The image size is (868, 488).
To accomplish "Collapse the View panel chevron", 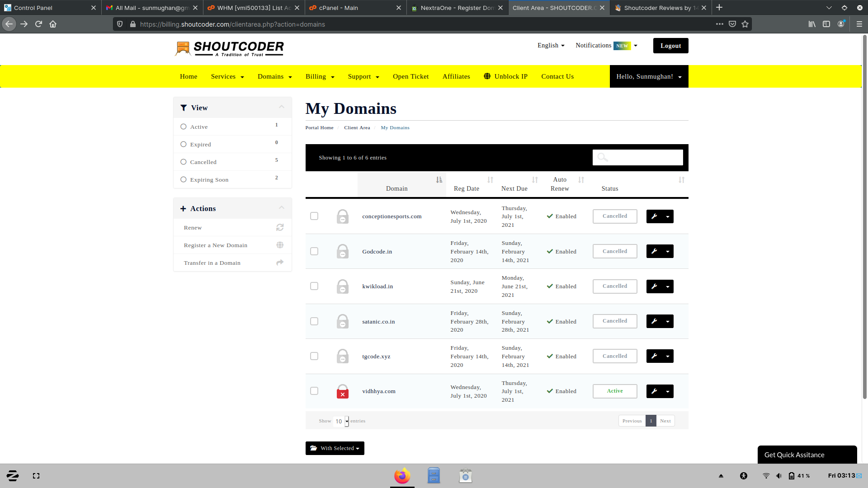I will [x=282, y=107].
